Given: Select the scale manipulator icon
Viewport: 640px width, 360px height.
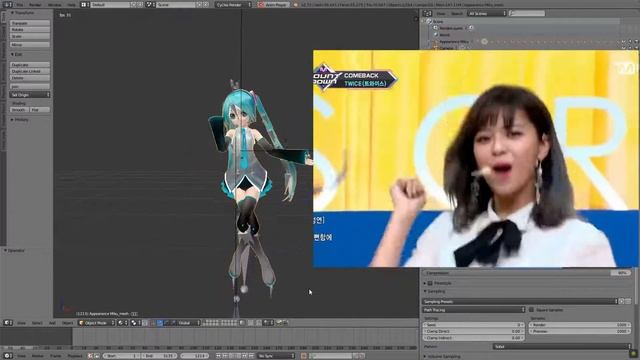Looking at the screenshot, I should click(x=173, y=323).
